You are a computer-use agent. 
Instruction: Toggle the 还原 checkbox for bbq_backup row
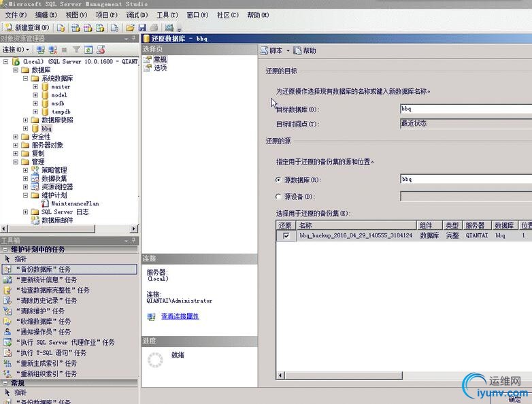pyautogui.click(x=286, y=235)
